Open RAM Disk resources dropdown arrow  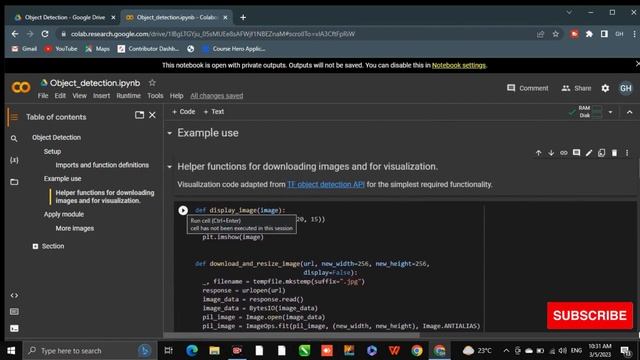[x=610, y=112]
